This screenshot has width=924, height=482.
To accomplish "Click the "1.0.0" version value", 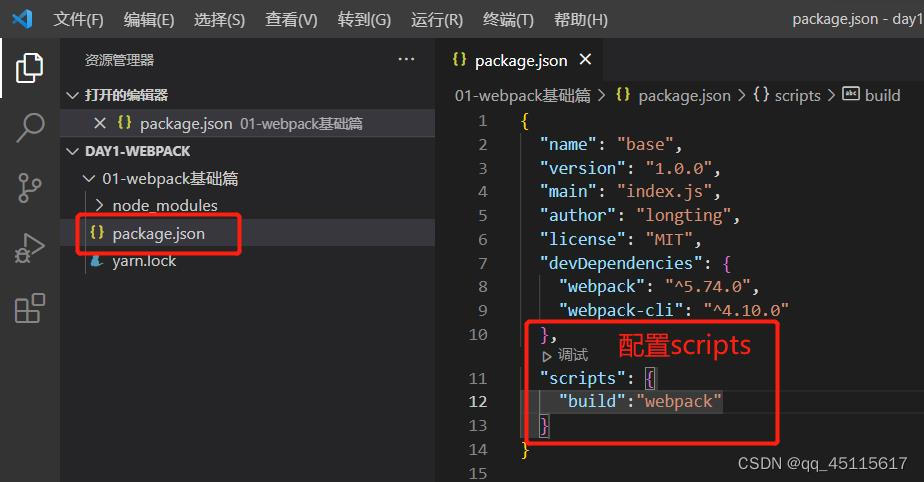I will (x=678, y=169).
